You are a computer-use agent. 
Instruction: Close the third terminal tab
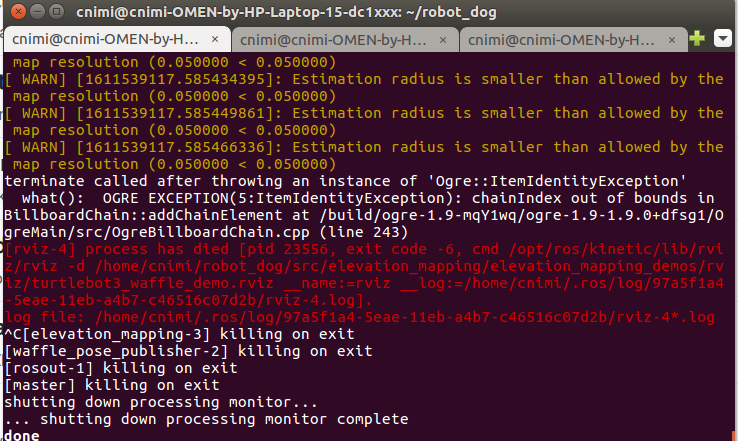[672, 40]
